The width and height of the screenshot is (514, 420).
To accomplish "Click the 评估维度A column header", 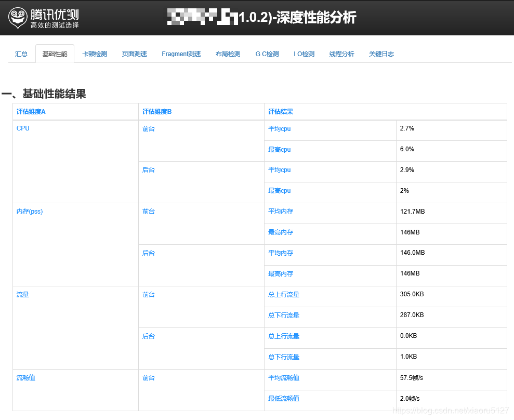I will point(31,112).
